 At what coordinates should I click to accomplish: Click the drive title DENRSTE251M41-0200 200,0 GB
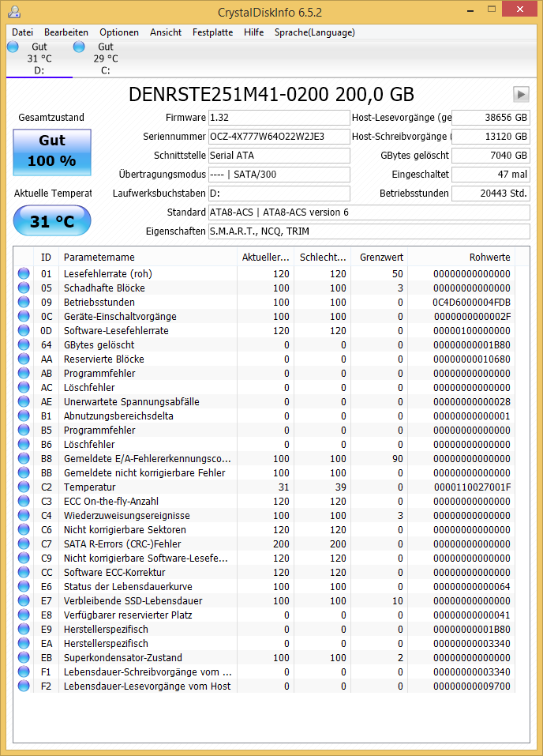click(x=271, y=95)
